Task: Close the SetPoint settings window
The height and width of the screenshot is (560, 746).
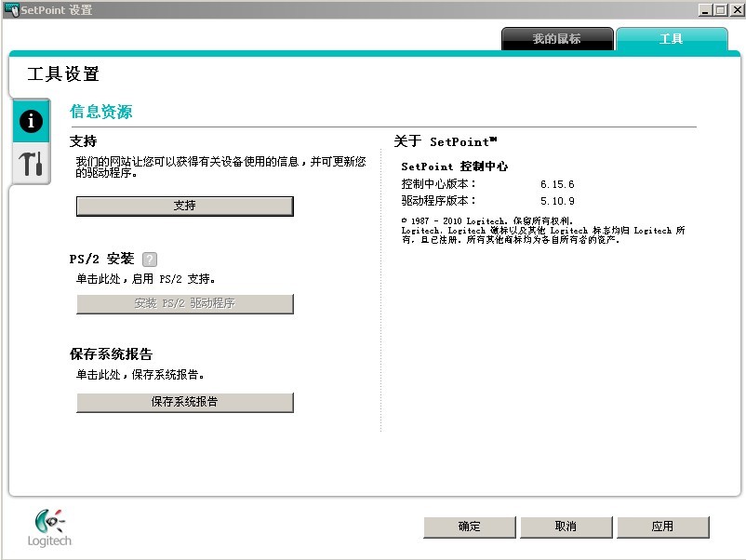Action: point(738,9)
